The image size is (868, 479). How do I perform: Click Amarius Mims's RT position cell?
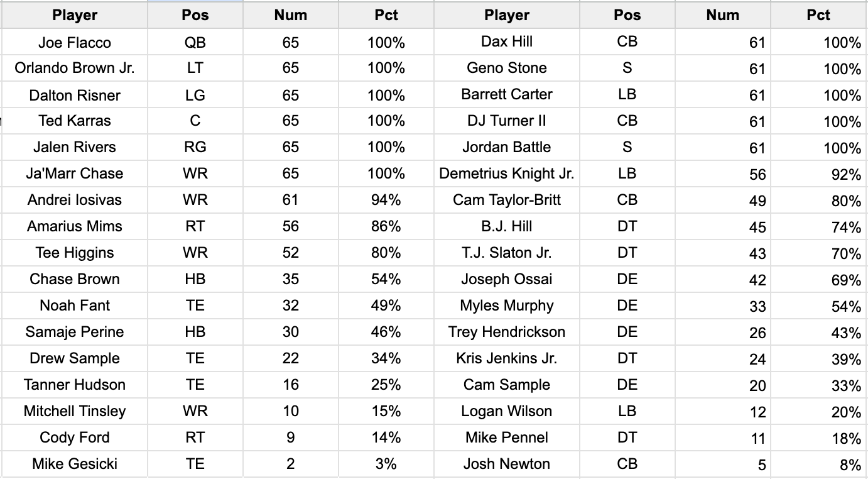pyautogui.click(x=195, y=226)
